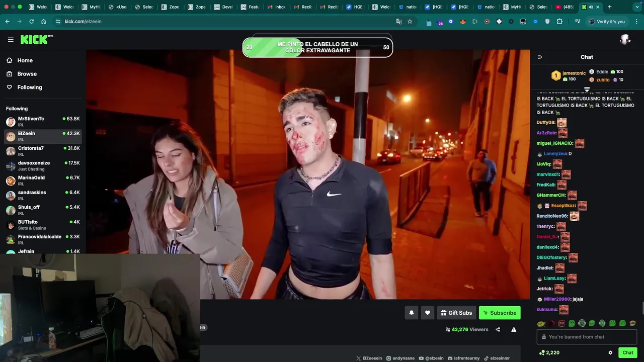Switch to the Inbox Gmail tab

(276, 7)
